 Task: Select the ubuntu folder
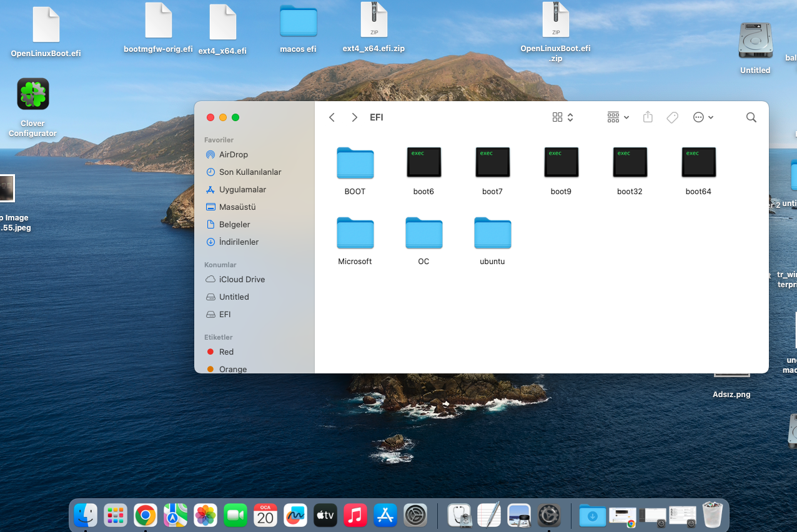coord(492,234)
